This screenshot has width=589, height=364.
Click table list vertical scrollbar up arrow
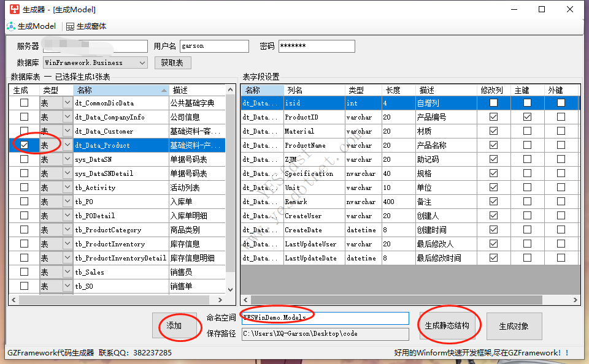230,89
